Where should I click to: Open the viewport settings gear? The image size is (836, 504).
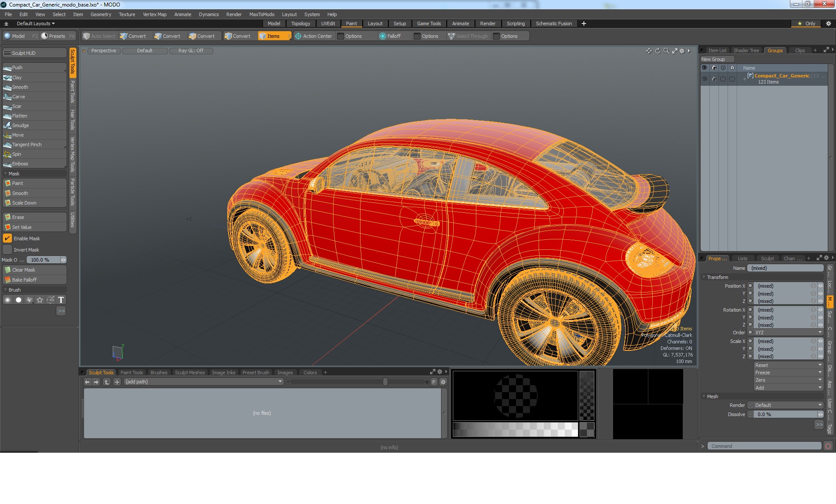(682, 51)
